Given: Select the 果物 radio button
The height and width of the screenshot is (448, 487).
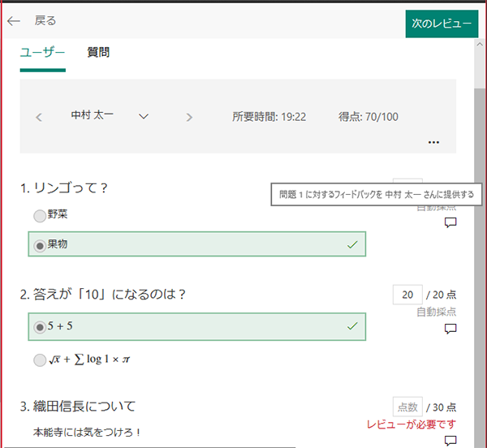Looking at the screenshot, I should 40,246.
